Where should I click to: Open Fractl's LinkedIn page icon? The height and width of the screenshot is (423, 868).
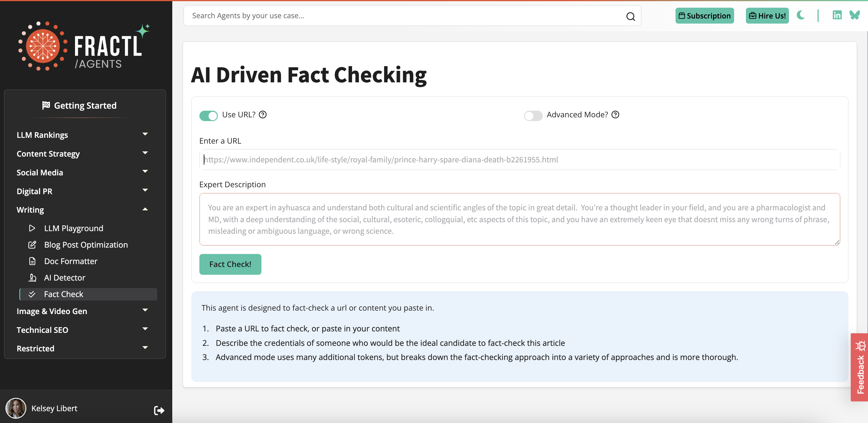click(x=837, y=15)
